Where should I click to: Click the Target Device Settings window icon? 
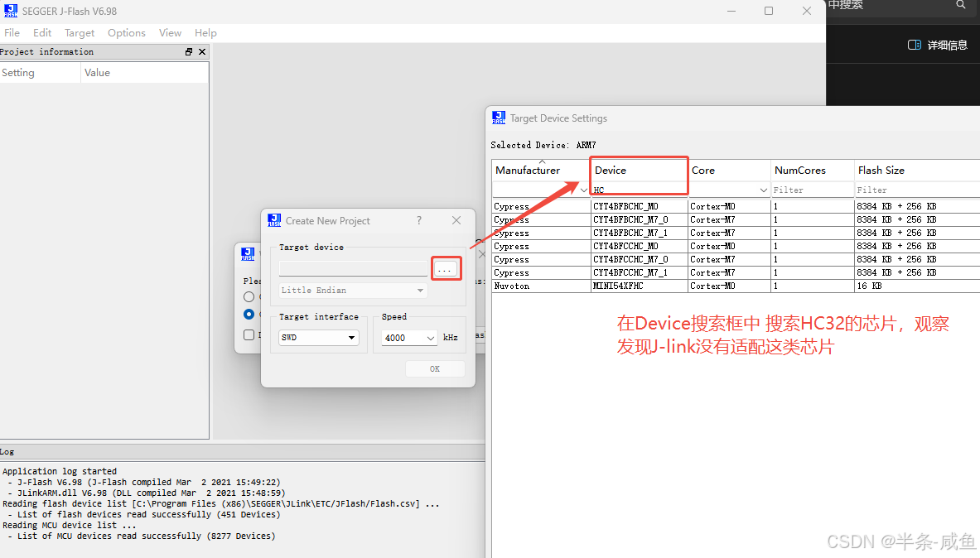[x=499, y=118]
